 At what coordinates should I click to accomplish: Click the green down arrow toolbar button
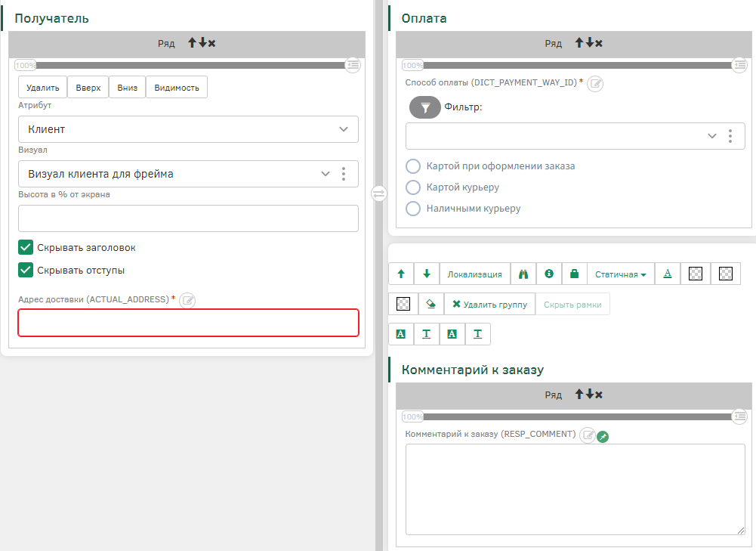point(427,274)
